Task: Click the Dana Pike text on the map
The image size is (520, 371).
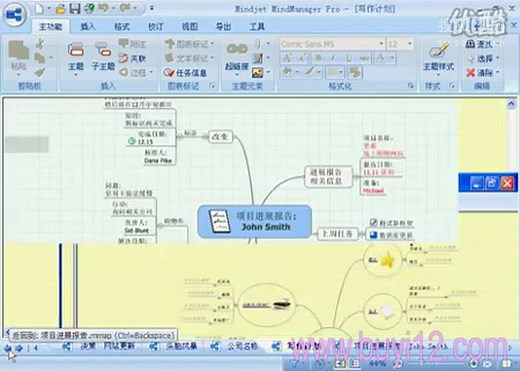Action: [158, 161]
